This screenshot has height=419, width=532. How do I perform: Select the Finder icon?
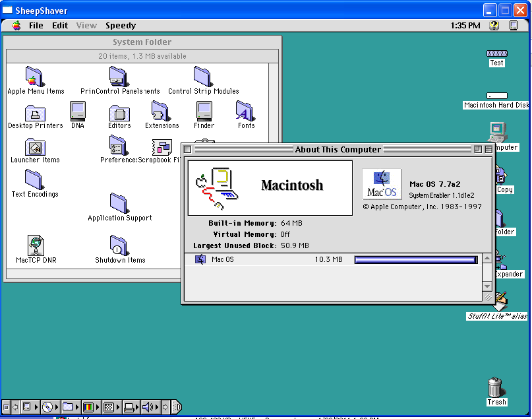click(x=204, y=110)
